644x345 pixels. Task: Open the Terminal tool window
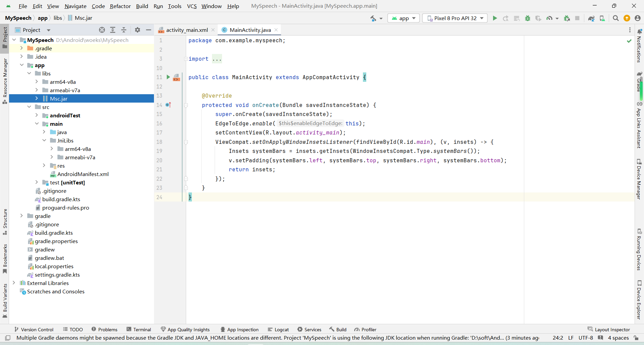(x=139, y=330)
